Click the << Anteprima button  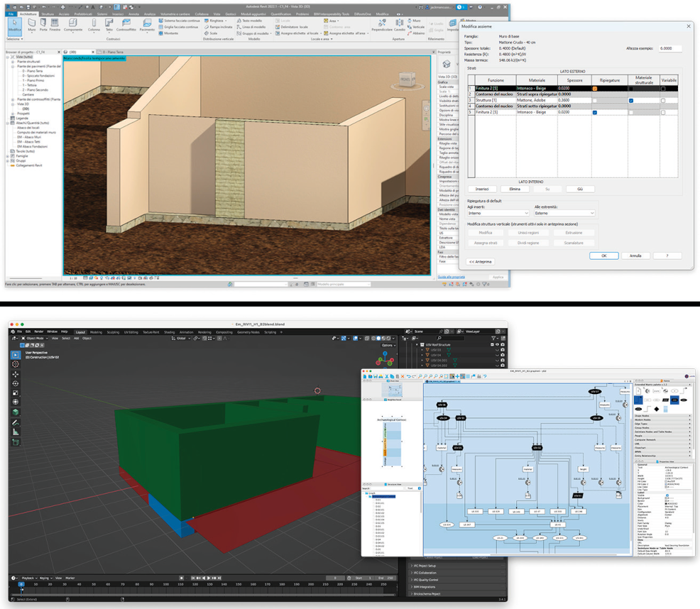pos(481,262)
